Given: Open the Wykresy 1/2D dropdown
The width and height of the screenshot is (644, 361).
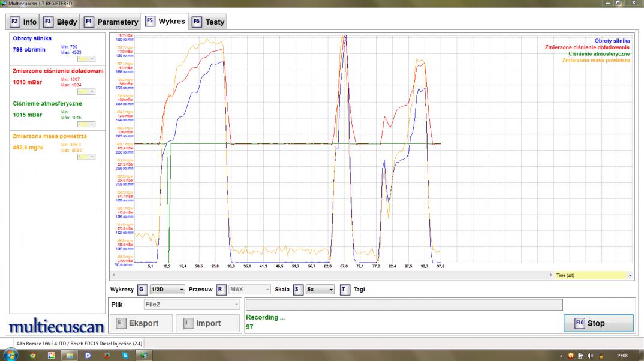Looking at the screenshot, I should tap(167, 290).
